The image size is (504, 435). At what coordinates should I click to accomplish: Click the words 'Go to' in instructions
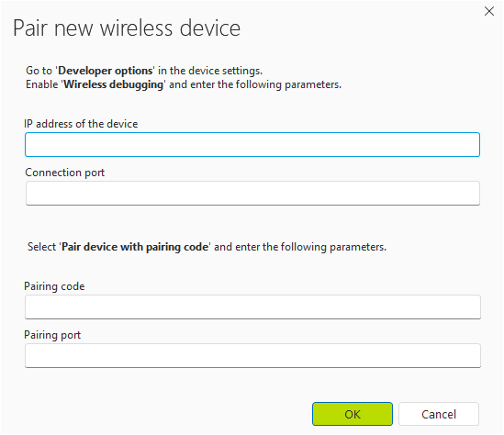(39, 71)
